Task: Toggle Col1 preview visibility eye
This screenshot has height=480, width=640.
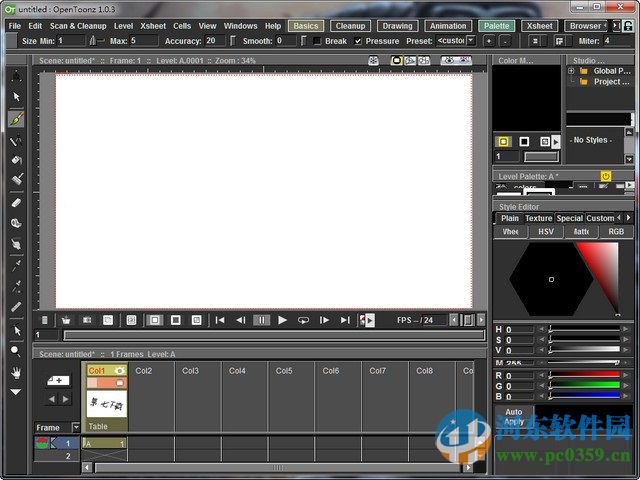Action: 120,371
